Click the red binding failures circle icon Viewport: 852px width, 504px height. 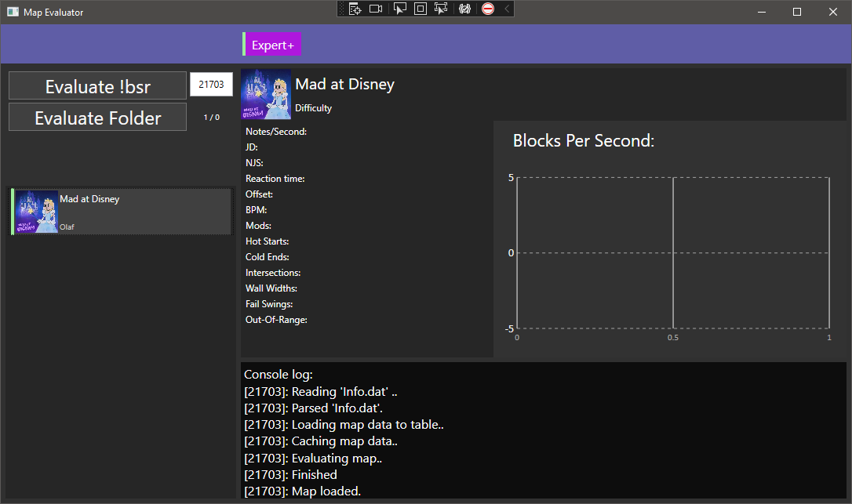[488, 9]
